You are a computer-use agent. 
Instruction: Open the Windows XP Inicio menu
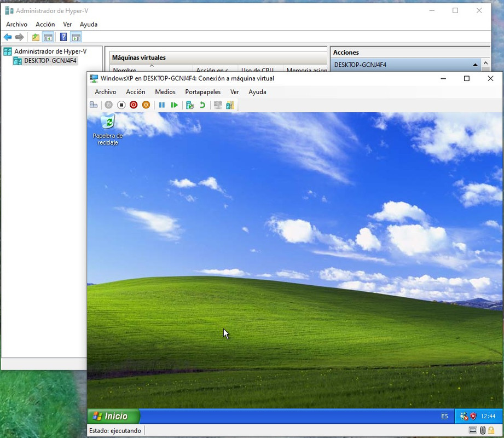coord(114,416)
